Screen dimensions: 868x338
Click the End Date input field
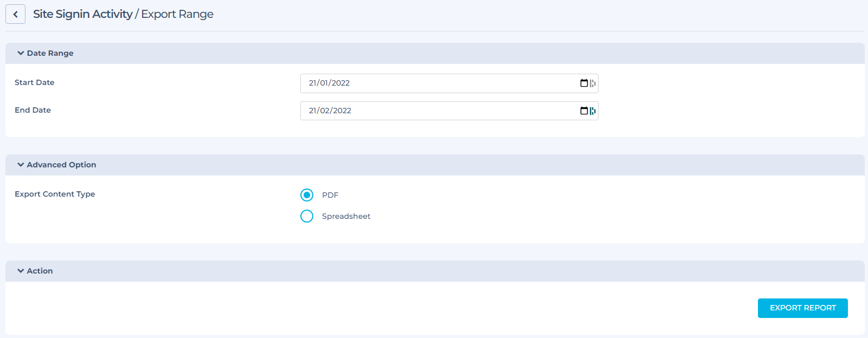click(x=434, y=111)
